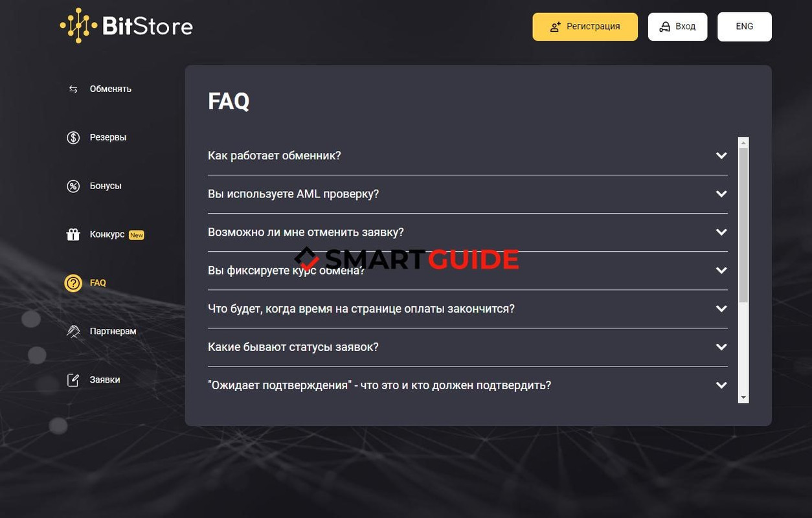This screenshot has height=518, width=812.
Task: Click the text 'Какие бывают статусы заявок?'
Action: click(293, 347)
